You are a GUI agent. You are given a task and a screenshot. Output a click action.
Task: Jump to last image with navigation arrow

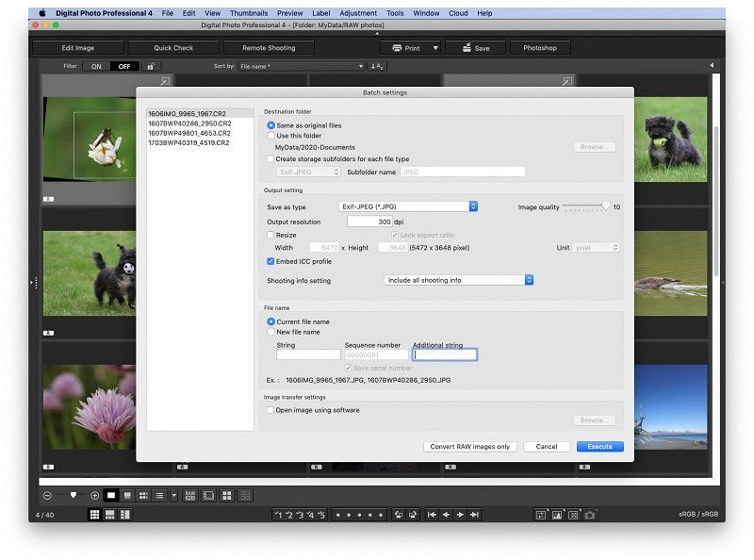[476, 515]
